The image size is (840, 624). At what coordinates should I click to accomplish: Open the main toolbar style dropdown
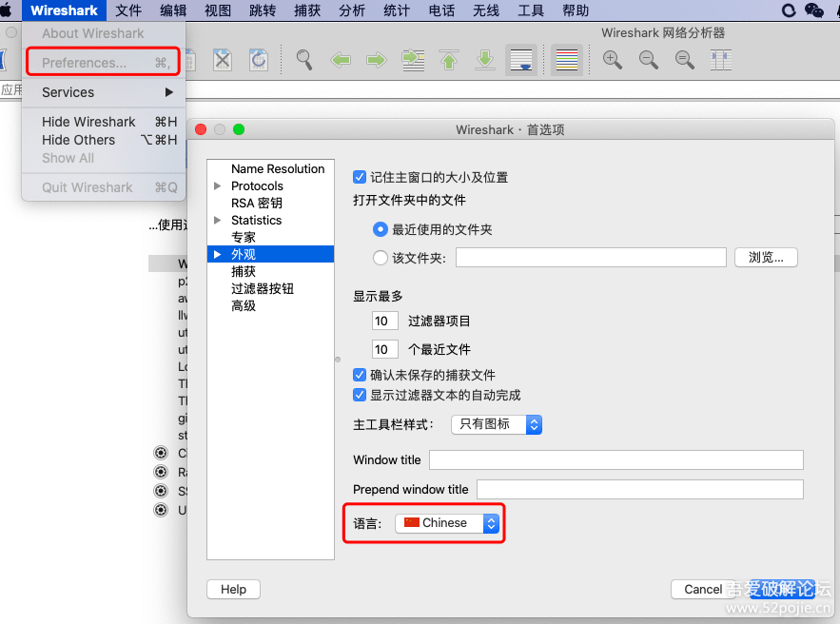tap(497, 424)
